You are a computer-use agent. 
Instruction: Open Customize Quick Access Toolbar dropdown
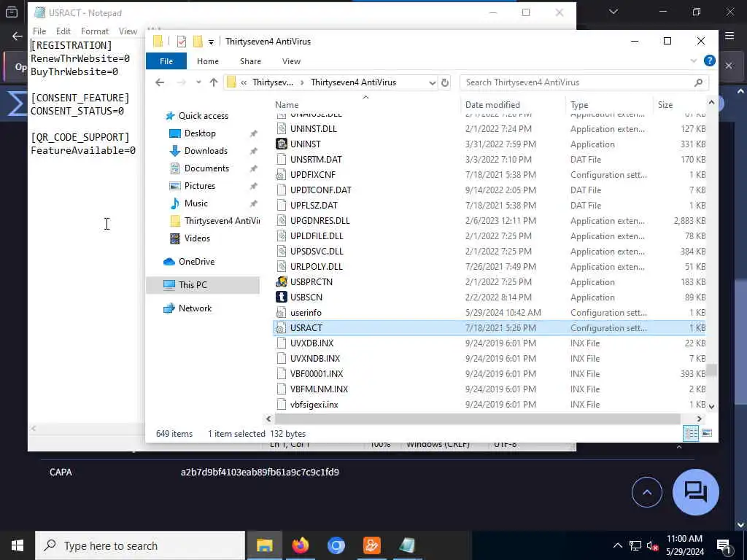point(211,42)
